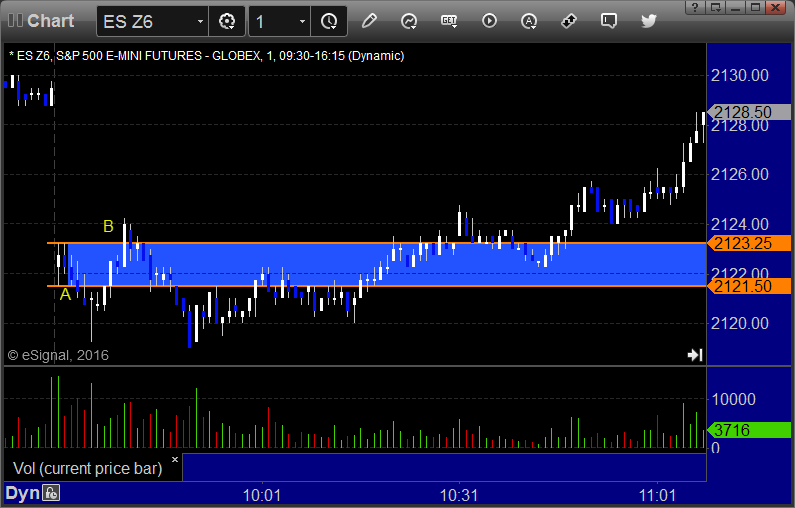Image resolution: width=795 pixels, height=508 pixels.
Task: Click the 3716 green volume label
Action: click(749, 430)
